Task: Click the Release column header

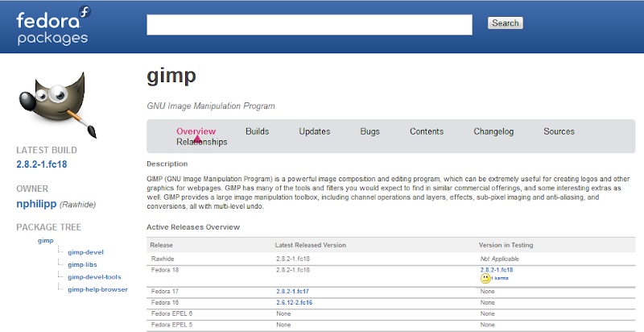Action: [162, 245]
